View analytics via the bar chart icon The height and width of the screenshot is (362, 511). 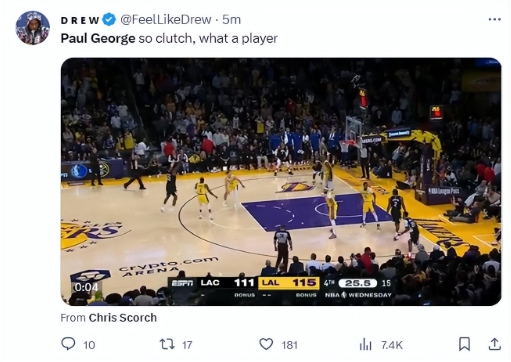pos(365,344)
